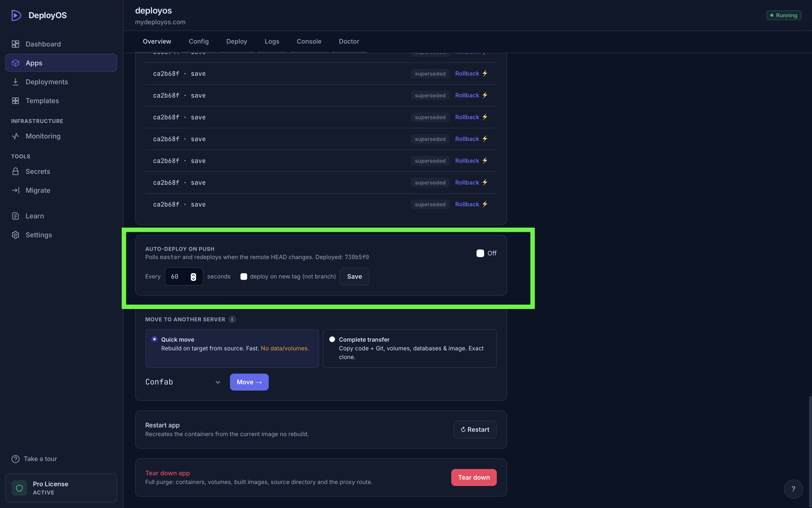Open Migrate from the sidebar

(x=61, y=190)
